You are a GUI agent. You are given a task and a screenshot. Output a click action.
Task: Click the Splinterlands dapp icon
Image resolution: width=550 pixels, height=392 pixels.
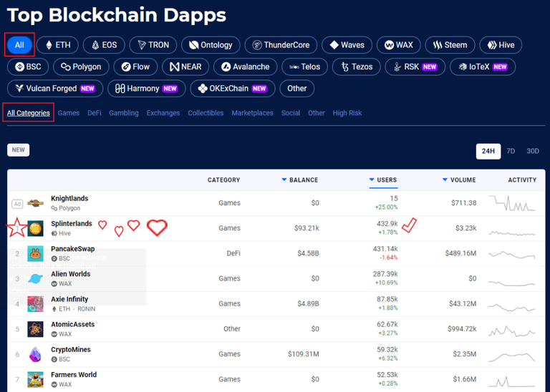point(35,228)
